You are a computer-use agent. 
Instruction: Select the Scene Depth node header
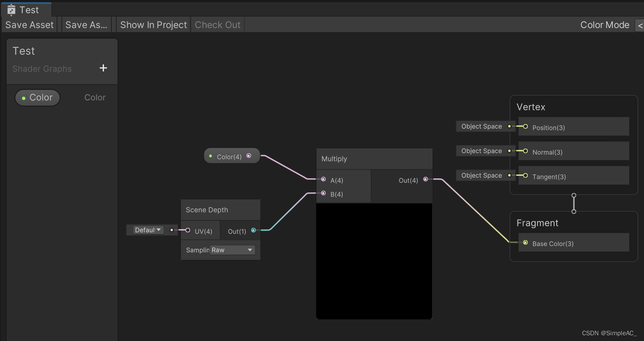coord(221,210)
